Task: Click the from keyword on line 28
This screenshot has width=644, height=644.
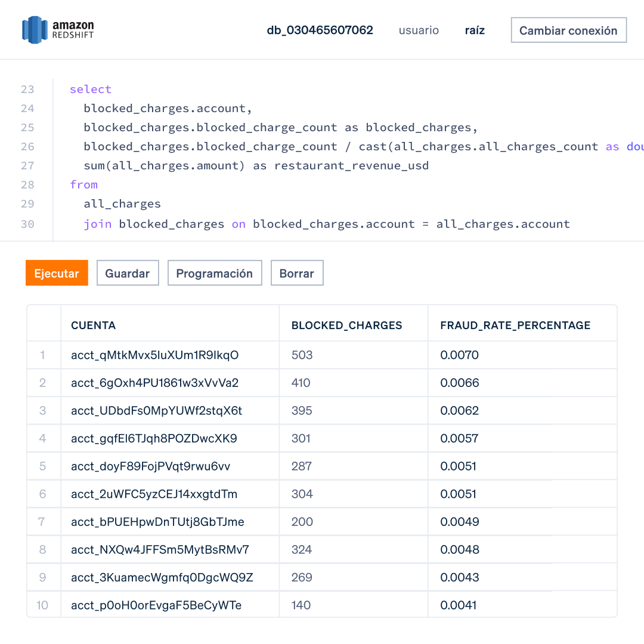Action: [x=84, y=184]
